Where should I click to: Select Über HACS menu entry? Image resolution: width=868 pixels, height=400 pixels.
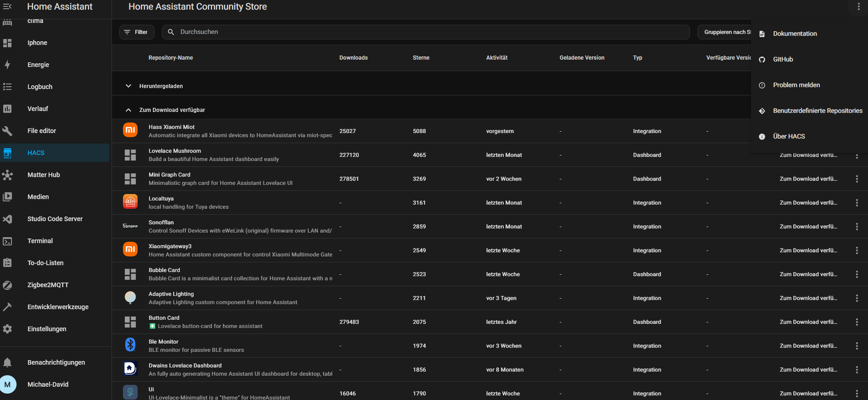(x=789, y=136)
